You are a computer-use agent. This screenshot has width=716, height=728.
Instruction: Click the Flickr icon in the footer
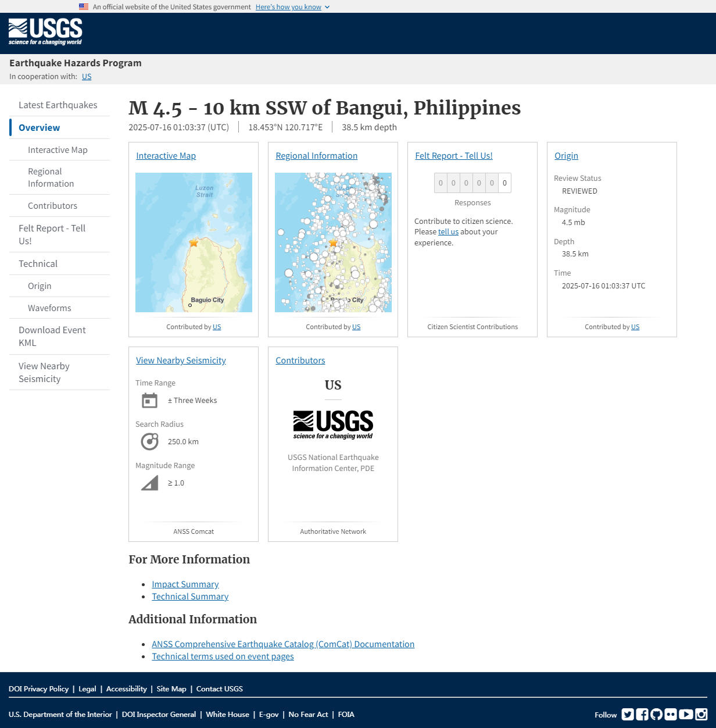671,715
